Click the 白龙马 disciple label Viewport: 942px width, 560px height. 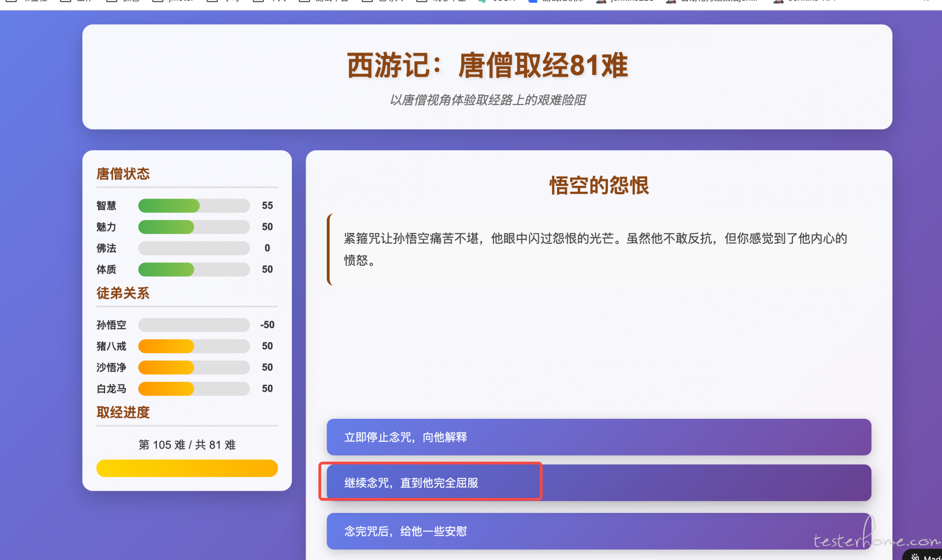111,389
